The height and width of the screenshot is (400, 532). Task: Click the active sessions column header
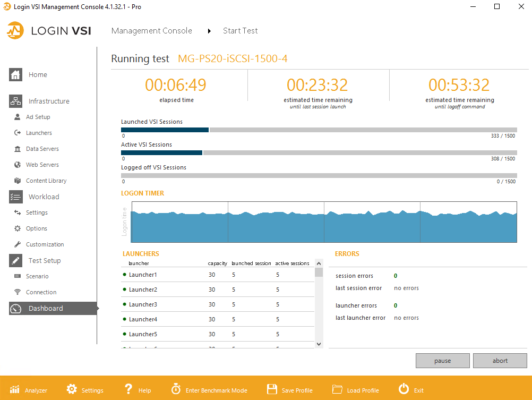(x=292, y=263)
